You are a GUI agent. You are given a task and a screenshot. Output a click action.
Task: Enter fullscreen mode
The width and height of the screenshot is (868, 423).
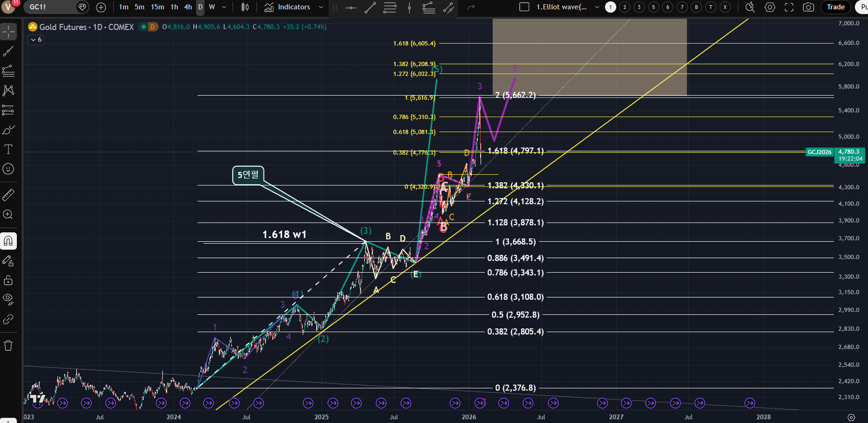(x=789, y=7)
